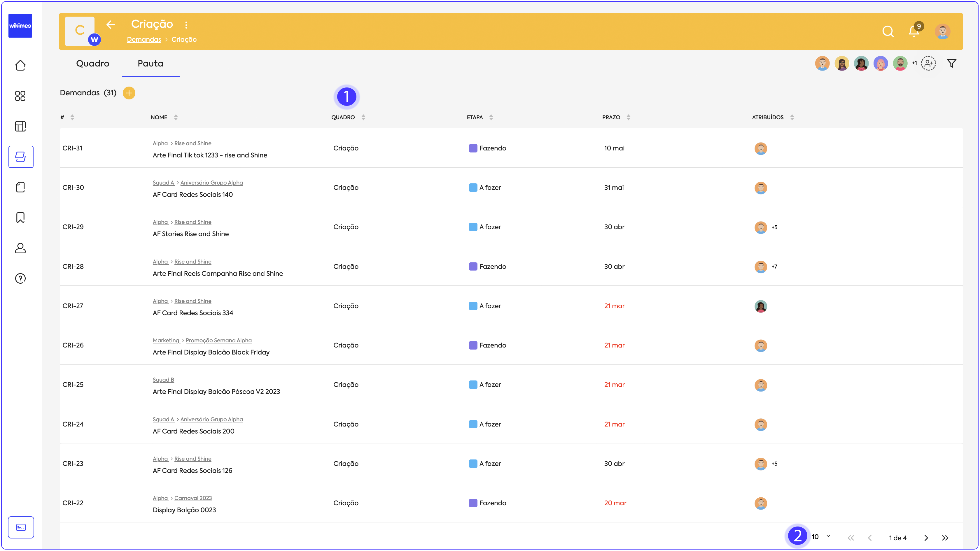The image size is (980, 551).
Task: Open the bookmark icon in sidebar
Action: (20, 217)
